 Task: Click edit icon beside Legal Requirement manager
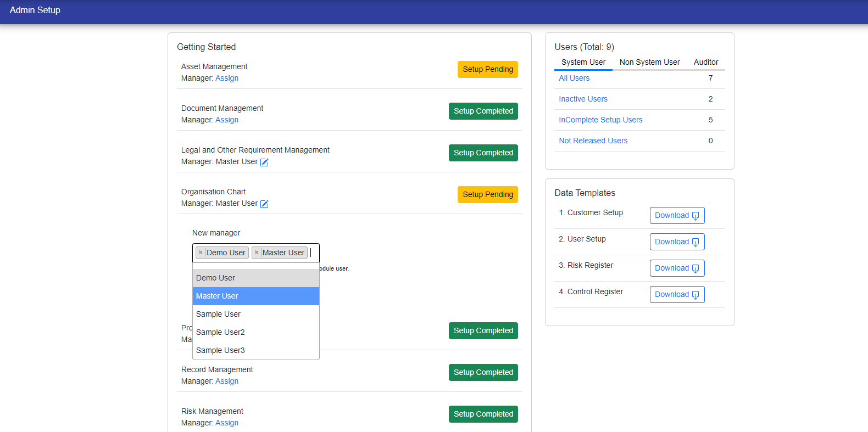(x=264, y=162)
